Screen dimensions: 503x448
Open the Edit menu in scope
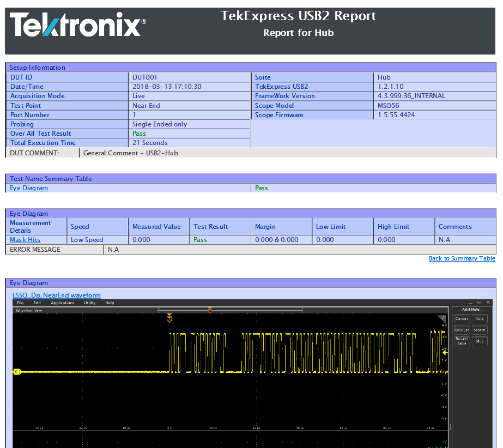[x=37, y=302]
